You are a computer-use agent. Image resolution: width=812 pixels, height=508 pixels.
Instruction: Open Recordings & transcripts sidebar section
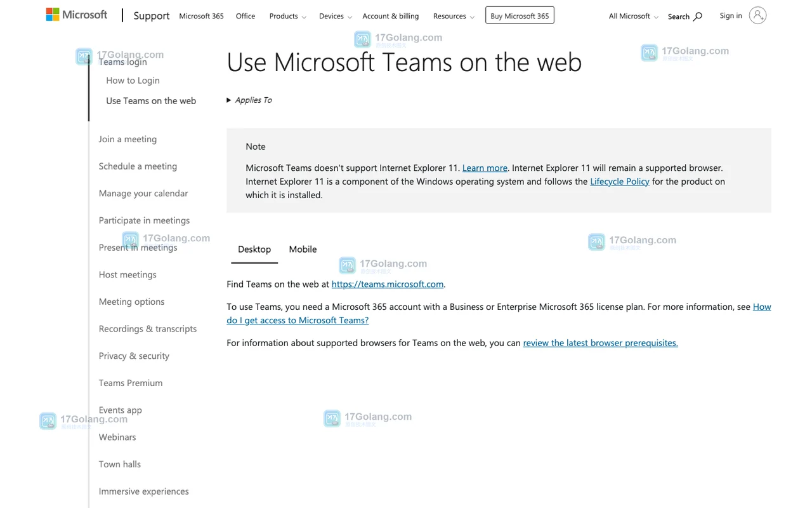148,329
